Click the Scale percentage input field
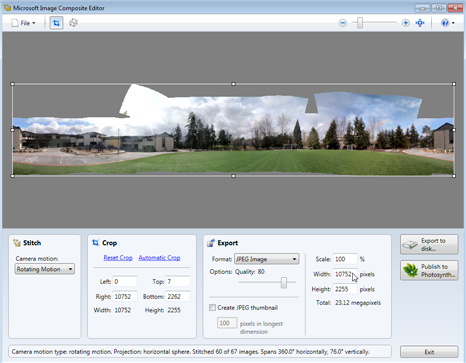Screen dimensions: 466x363 click(x=345, y=259)
